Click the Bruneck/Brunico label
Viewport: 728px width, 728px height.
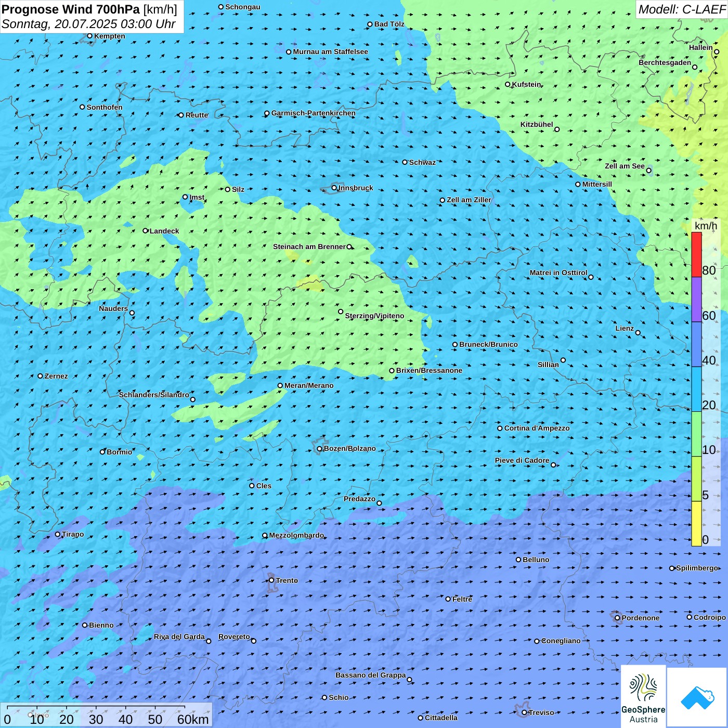pyautogui.click(x=488, y=344)
